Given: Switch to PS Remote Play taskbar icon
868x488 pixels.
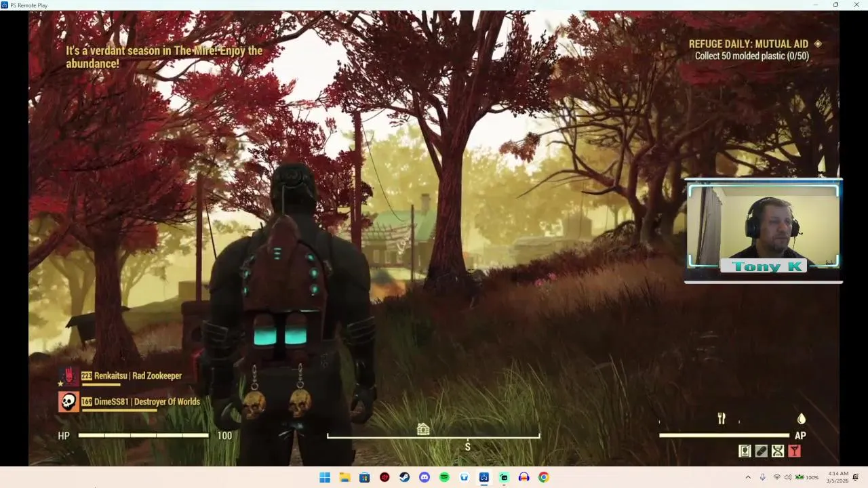Looking at the screenshot, I should click(484, 477).
